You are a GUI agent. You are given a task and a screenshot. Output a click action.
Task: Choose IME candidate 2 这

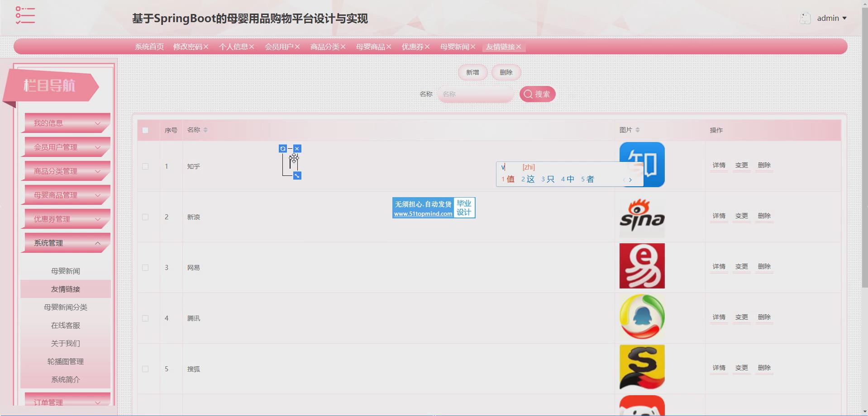[528, 179]
